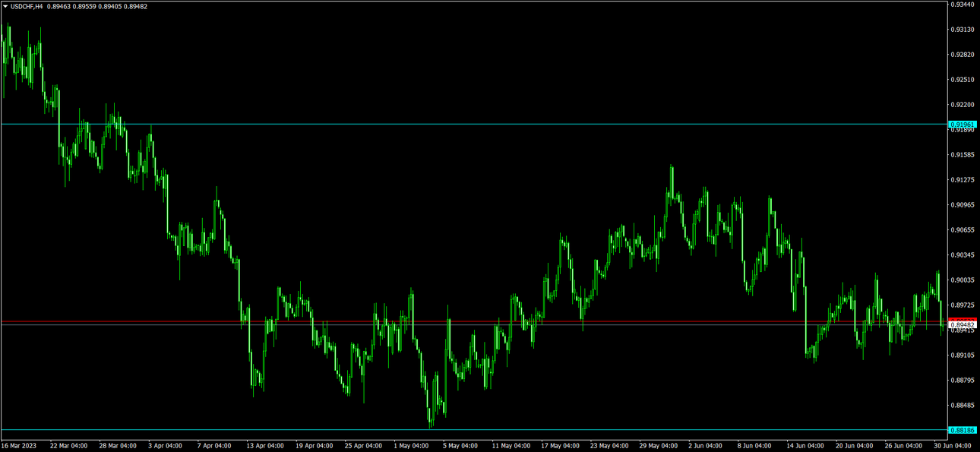Viewport: 980px width, 452px height.
Task: Click the 5 May 04:00 time label
Action: click(x=460, y=446)
